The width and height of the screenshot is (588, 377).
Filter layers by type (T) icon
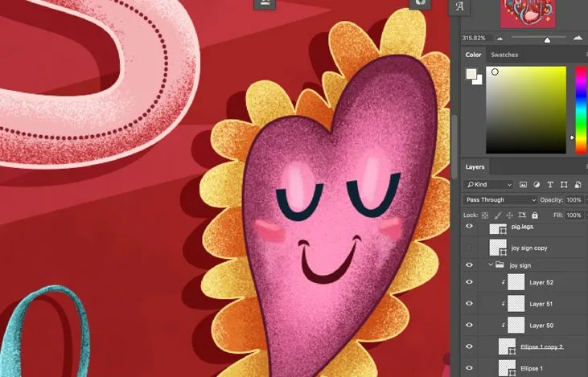550,184
